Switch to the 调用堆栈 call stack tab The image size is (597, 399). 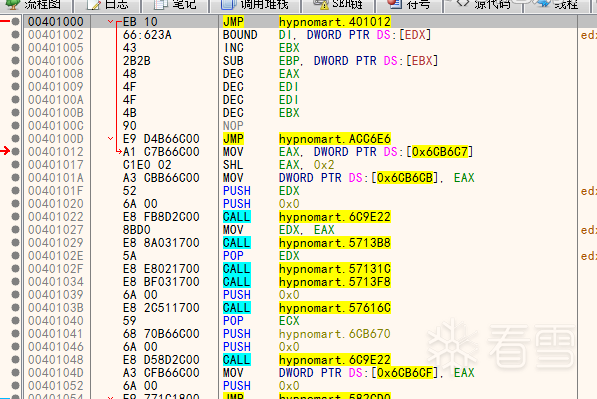tap(255, 5)
